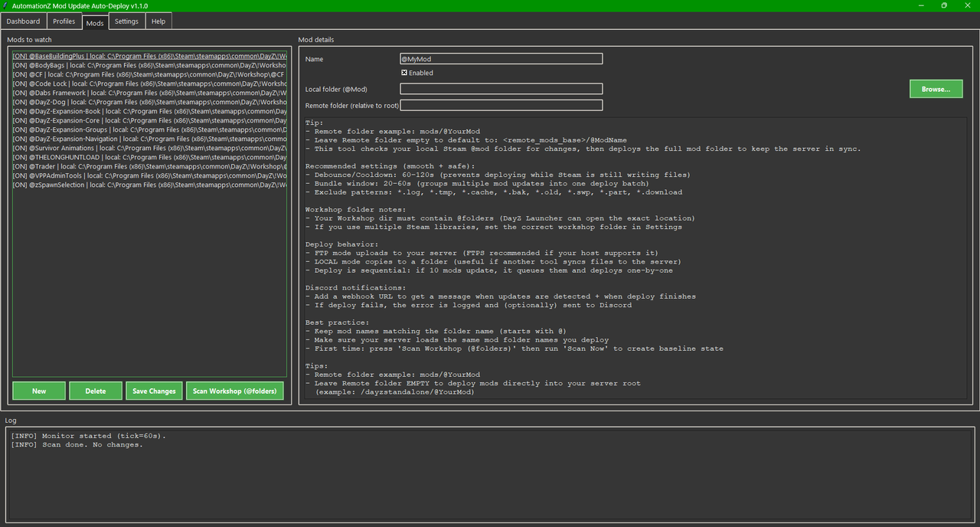
Task: Click the AutomationZ app icon in title bar
Action: pos(5,5)
